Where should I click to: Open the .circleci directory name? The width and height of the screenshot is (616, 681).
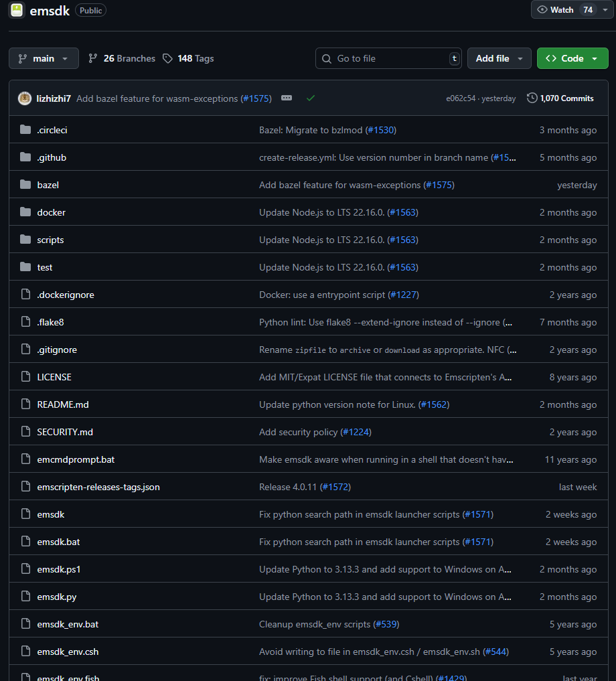click(x=52, y=131)
